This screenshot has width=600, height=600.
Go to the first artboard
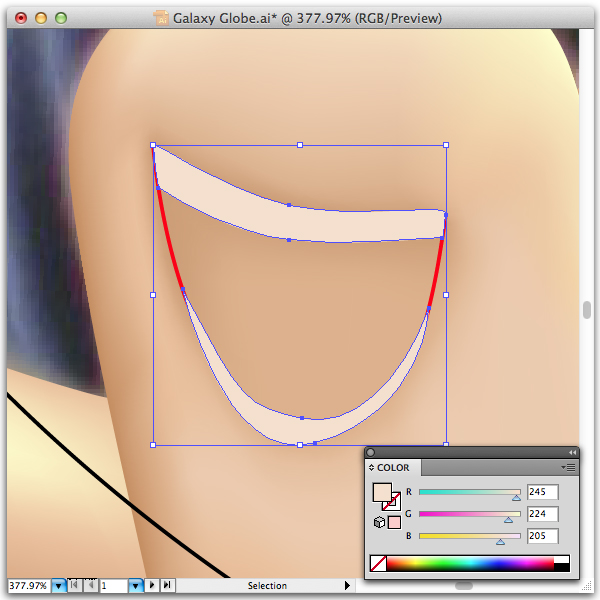[x=74, y=585]
